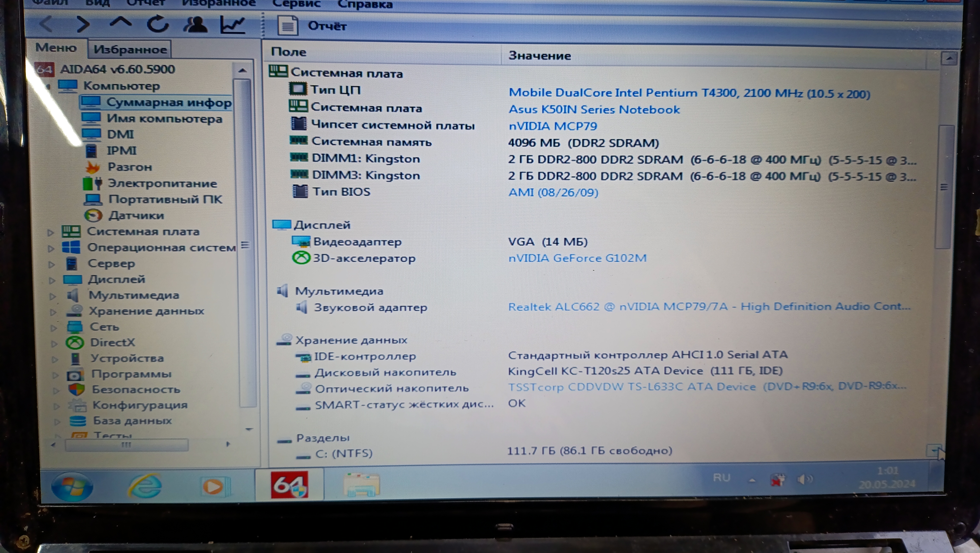The width and height of the screenshot is (980, 553).
Task: Select the Видеоадаптер row
Action: tap(439, 242)
